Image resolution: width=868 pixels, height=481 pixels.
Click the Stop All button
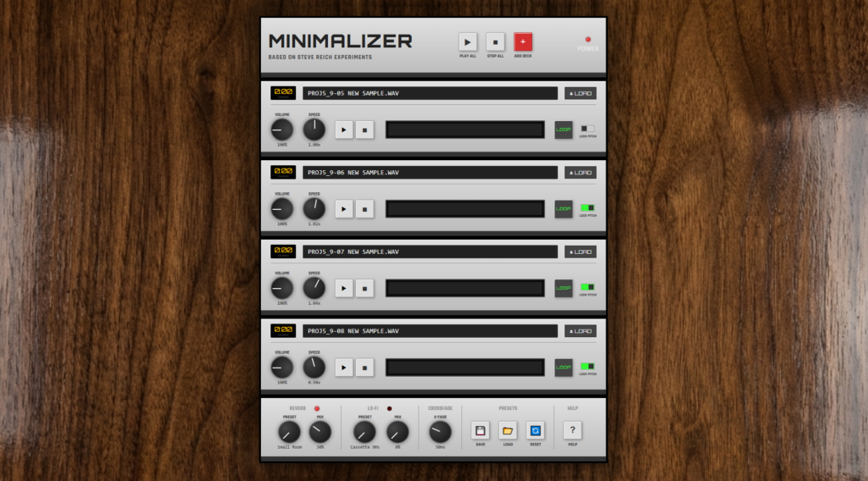pyautogui.click(x=496, y=41)
